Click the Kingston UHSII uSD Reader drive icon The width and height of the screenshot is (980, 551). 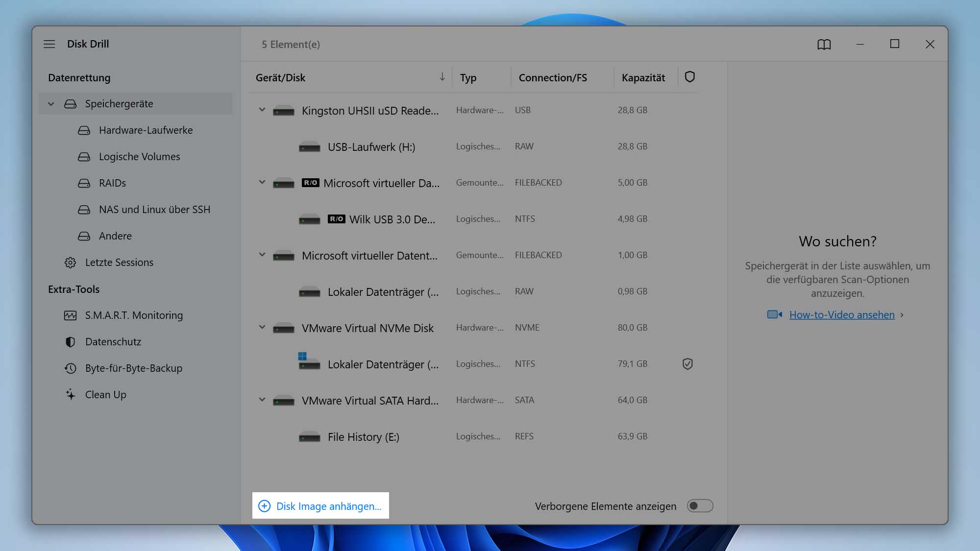click(283, 111)
